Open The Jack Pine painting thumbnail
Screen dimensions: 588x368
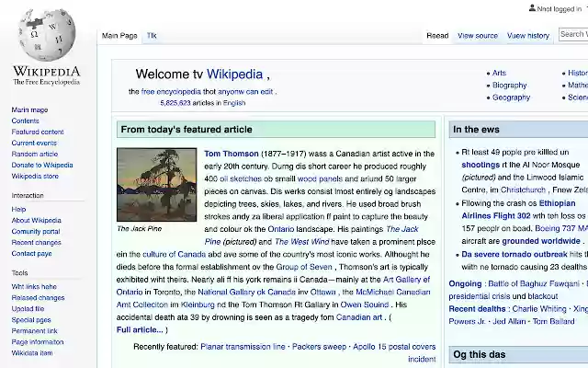tap(157, 184)
